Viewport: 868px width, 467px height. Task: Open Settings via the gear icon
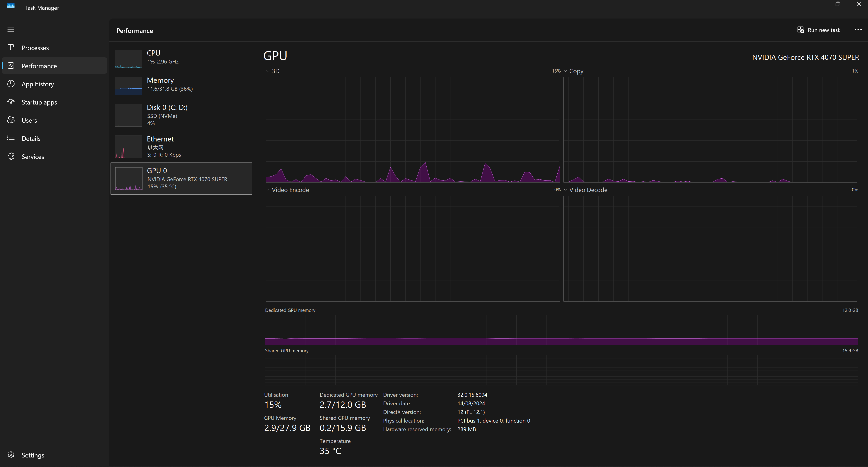coord(11,455)
